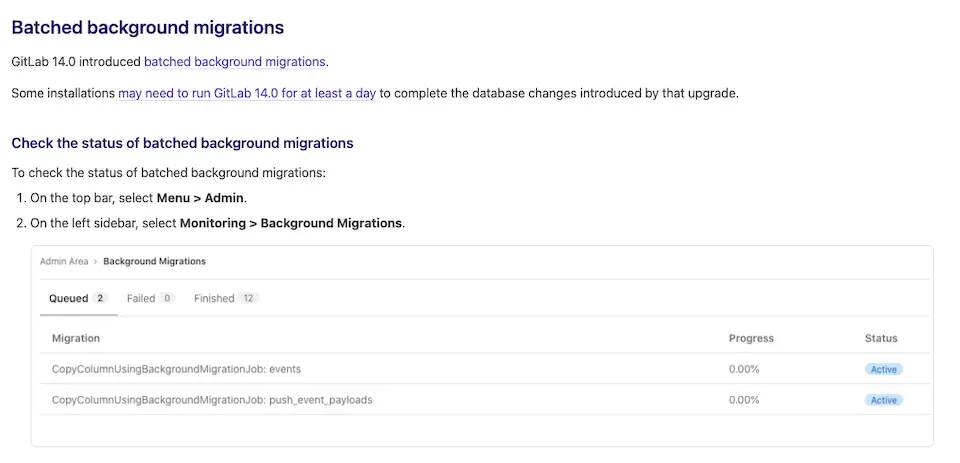Follow the "may need to run GitLab 14.0" link
960x463 pixels.
pos(247,93)
